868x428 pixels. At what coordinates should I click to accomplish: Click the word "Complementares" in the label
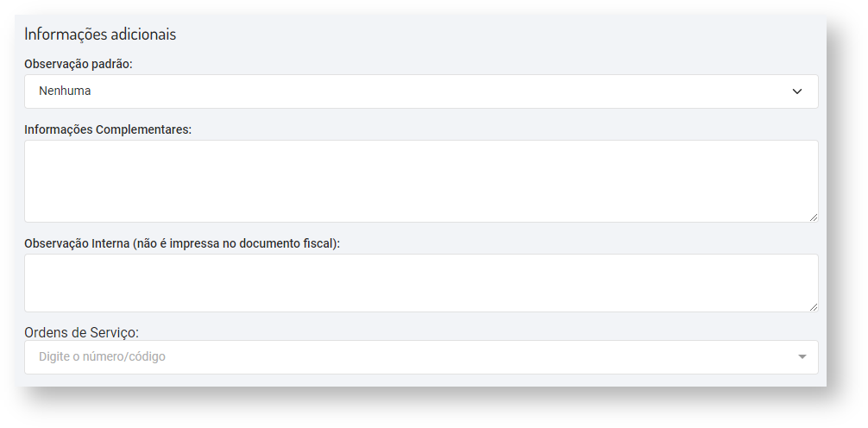point(142,129)
